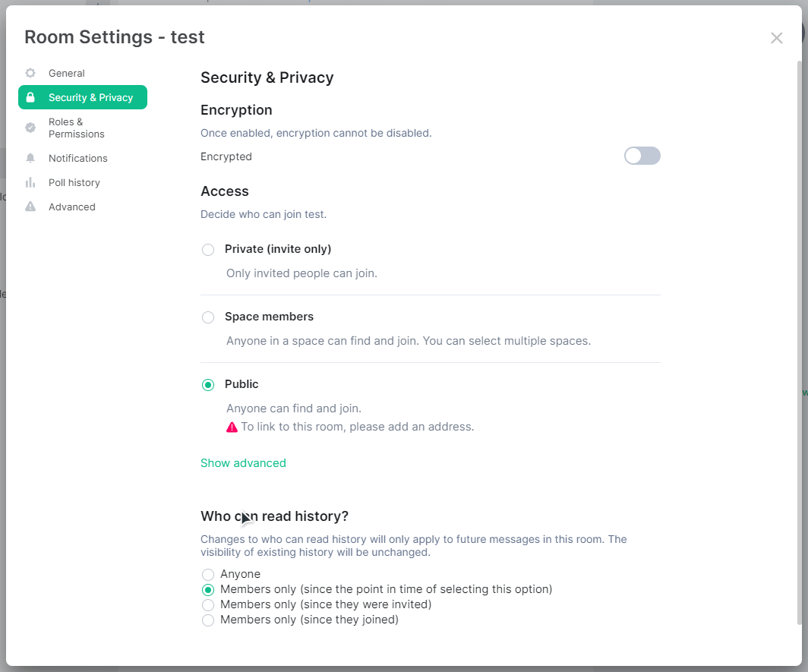This screenshot has height=672, width=808.
Task: Click the 'Room Settings - test' title
Action: click(115, 37)
